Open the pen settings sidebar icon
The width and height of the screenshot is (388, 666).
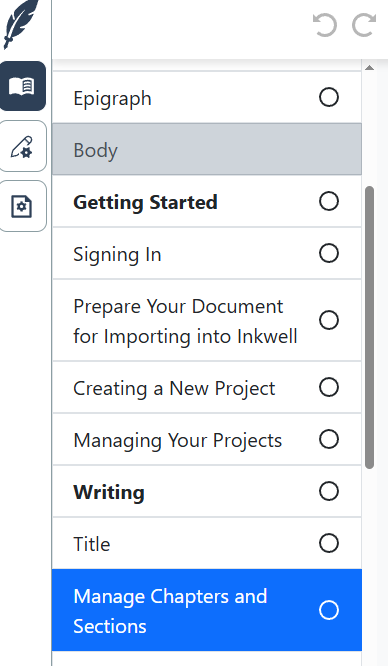tap(22, 146)
